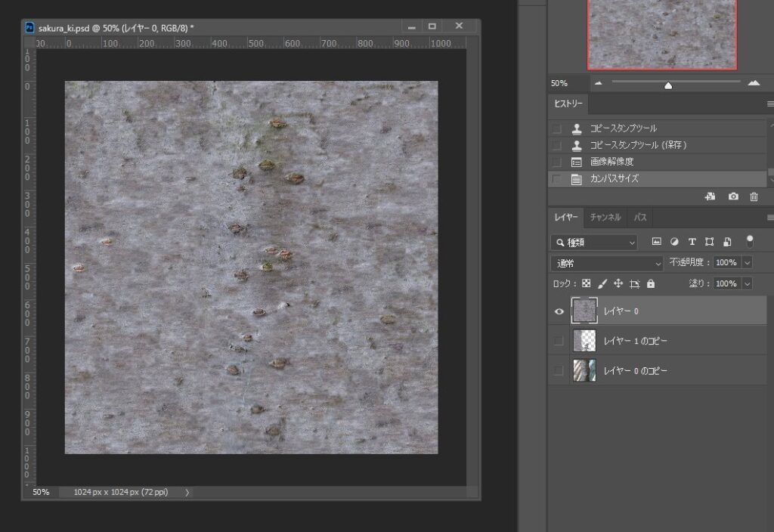The image size is (774, 532).
Task: Filter layers by pixel layer type
Action: (656, 242)
